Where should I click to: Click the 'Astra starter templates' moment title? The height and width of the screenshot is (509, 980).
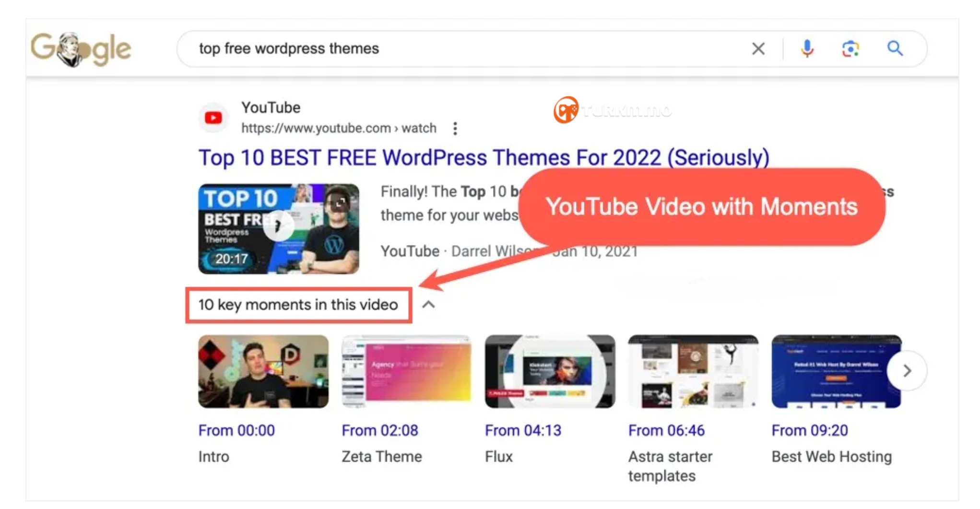coord(670,466)
